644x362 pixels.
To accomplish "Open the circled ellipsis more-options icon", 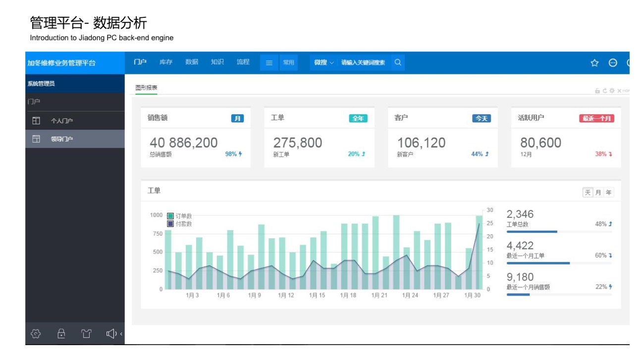I will click(x=613, y=63).
